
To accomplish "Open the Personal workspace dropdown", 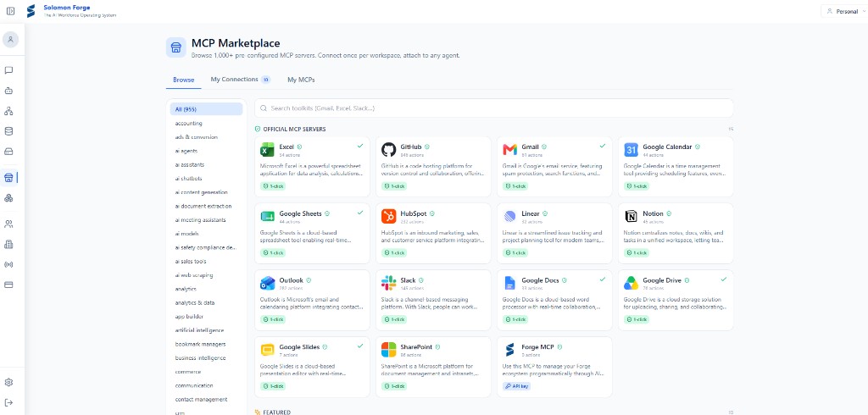I will point(844,11).
